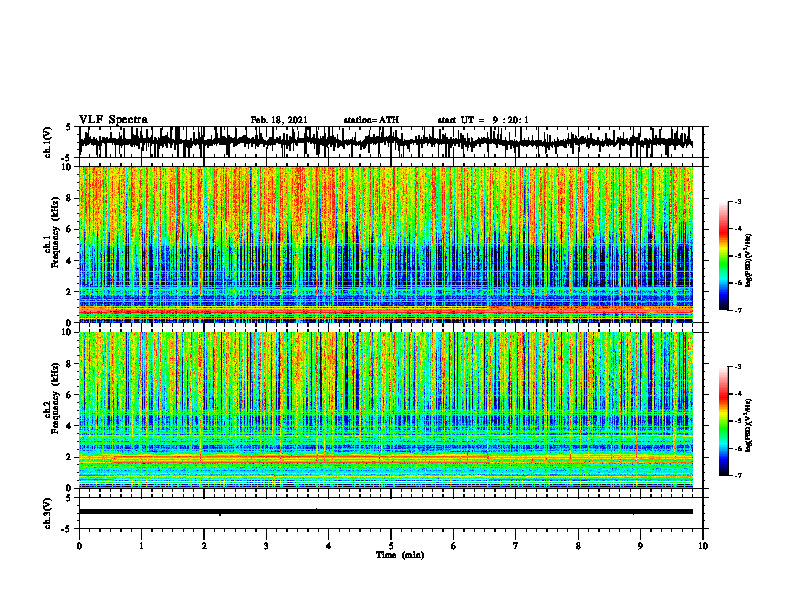Click the "station=ATH" label
The width and height of the screenshot is (792, 612).
371,120
